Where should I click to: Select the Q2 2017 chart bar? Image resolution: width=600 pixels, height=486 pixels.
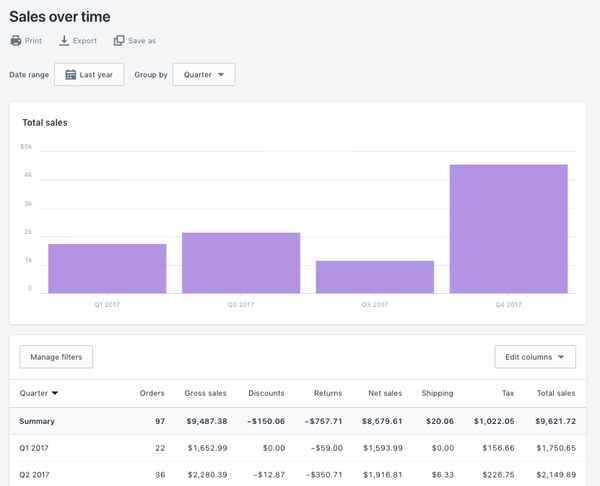(241, 263)
